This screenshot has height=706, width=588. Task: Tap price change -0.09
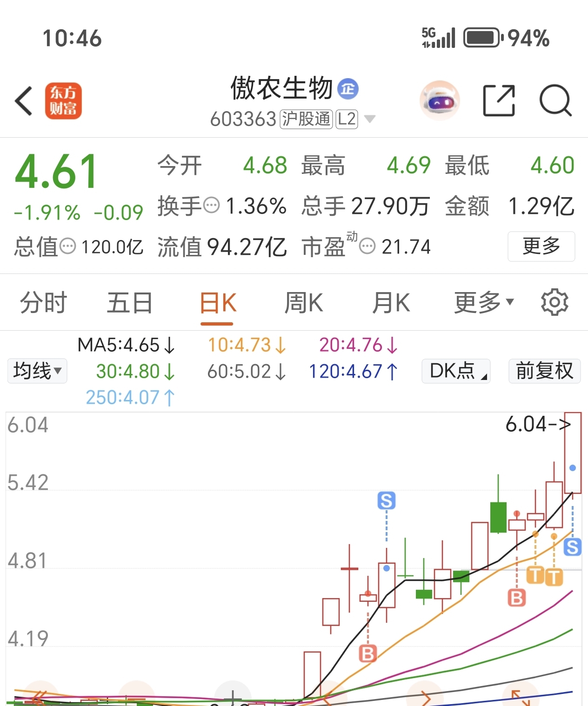point(119,213)
